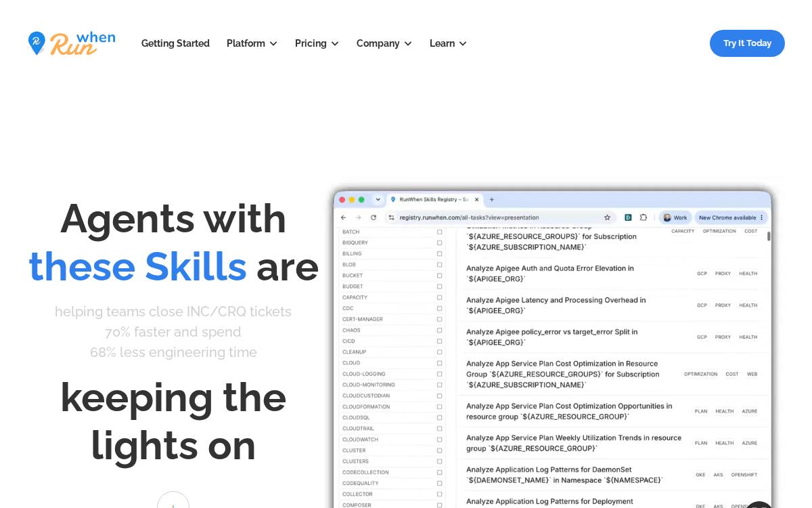
Task: Open Analyze Apigee Latency and Processing Overhead
Action: [x=556, y=305]
